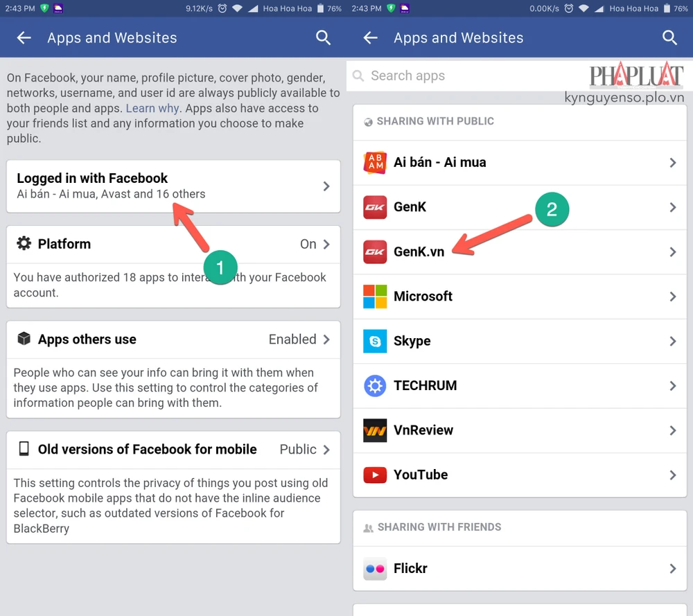This screenshot has width=693, height=616.
Task: Tap the Ai bán - Ai mua app icon
Action: point(375,163)
